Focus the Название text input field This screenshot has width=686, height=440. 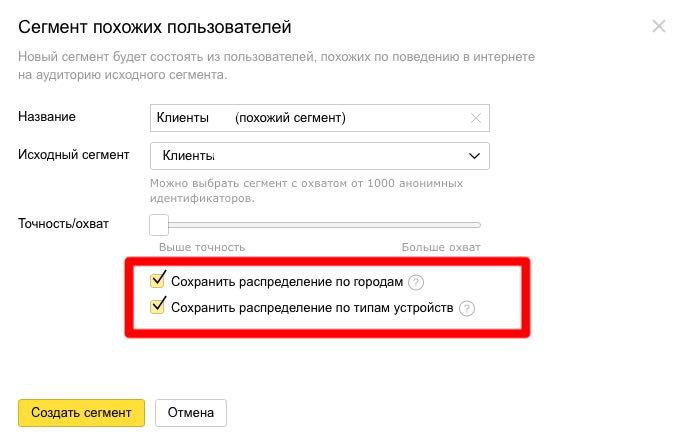[305, 118]
